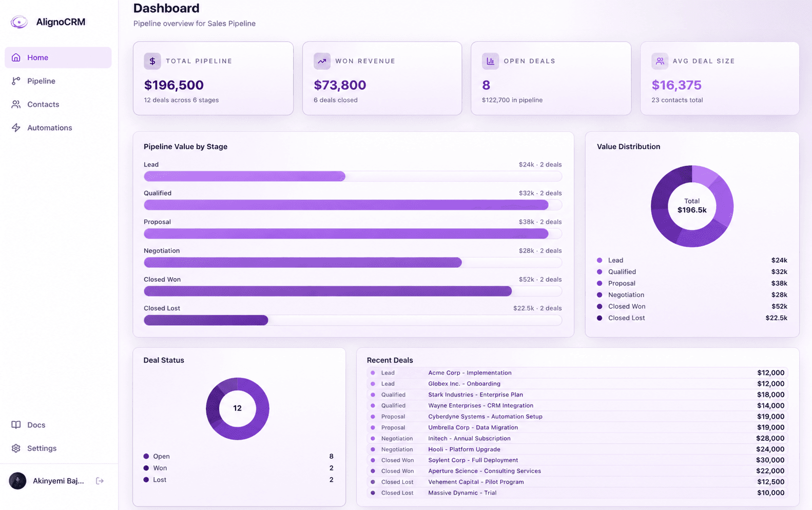
Task: Click the bar chart icon on Open Deals card
Action: coord(490,61)
